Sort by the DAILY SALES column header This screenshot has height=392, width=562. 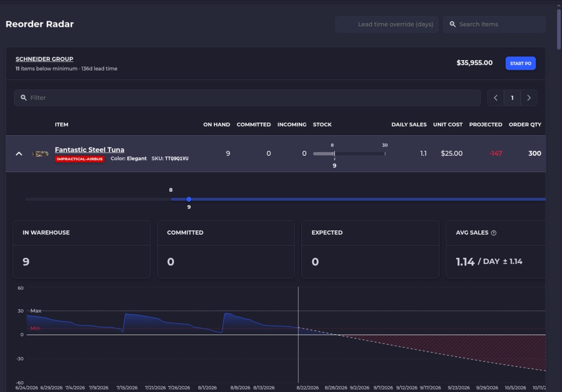409,124
